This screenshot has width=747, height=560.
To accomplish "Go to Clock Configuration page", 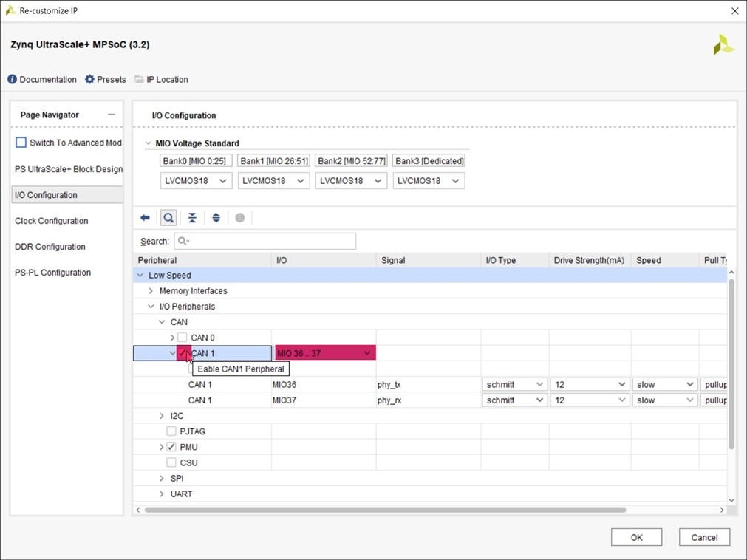I will tap(51, 221).
